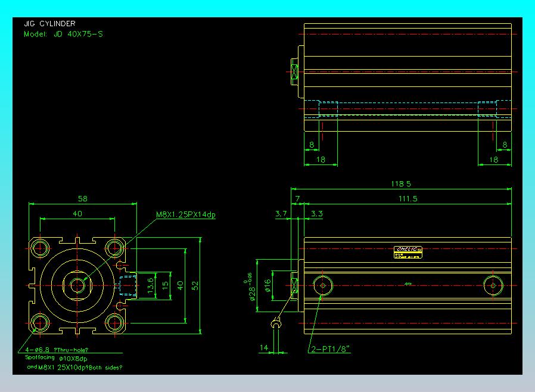
Task: Select the "M8X1.25PX14dp" thread callout
Action: [186, 214]
